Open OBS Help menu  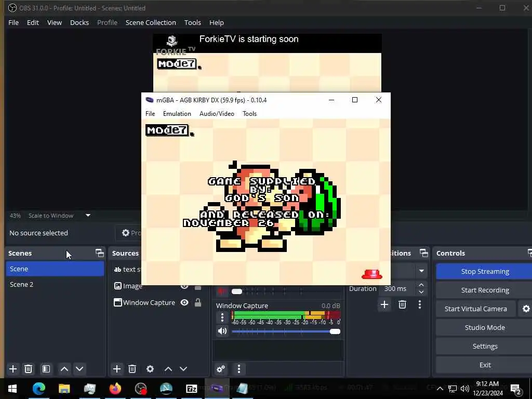(217, 22)
